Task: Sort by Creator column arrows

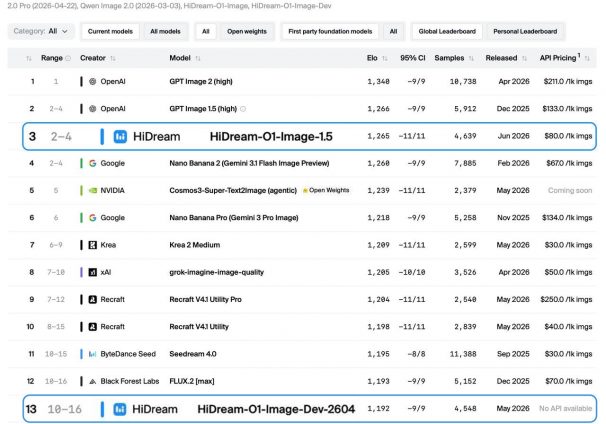Action: pos(113,58)
